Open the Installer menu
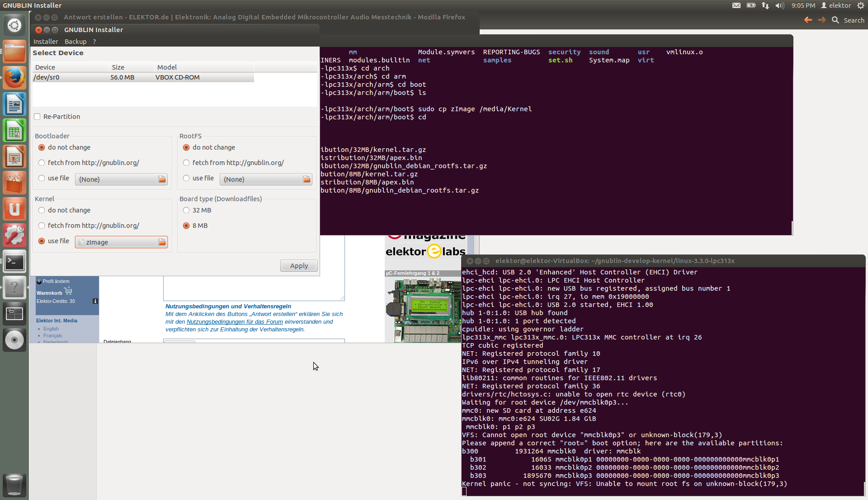This screenshot has width=868, height=500. coord(46,42)
